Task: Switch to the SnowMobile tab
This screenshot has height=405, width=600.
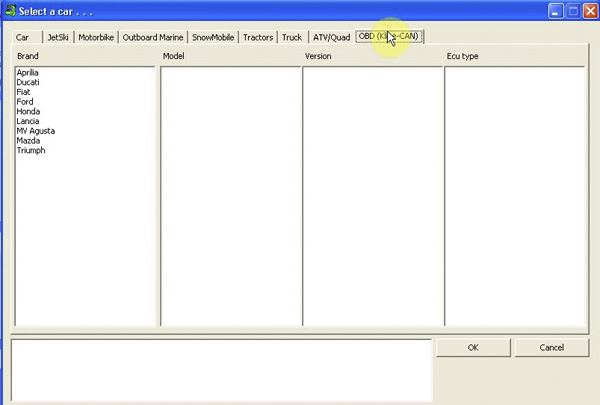Action: pyautogui.click(x=214, y=37)
